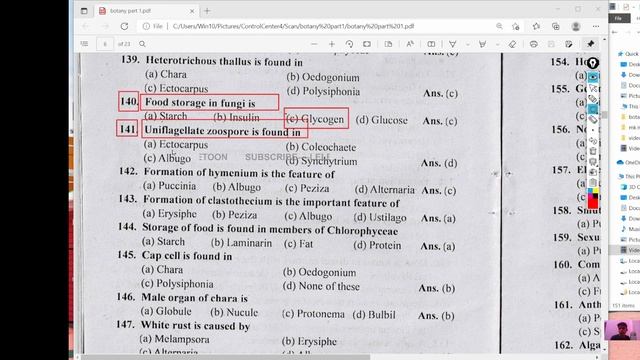
Task: Open a new browser tab
Action: tap(207, 11)
